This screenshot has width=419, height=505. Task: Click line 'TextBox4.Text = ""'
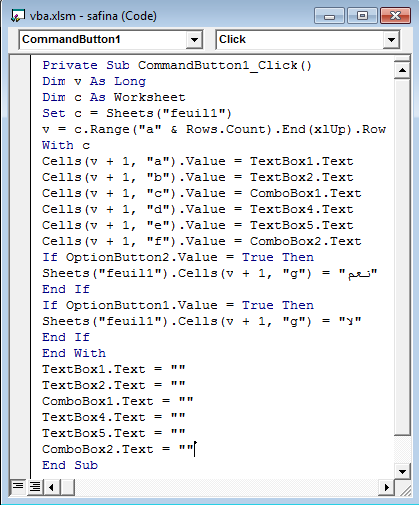113,417
